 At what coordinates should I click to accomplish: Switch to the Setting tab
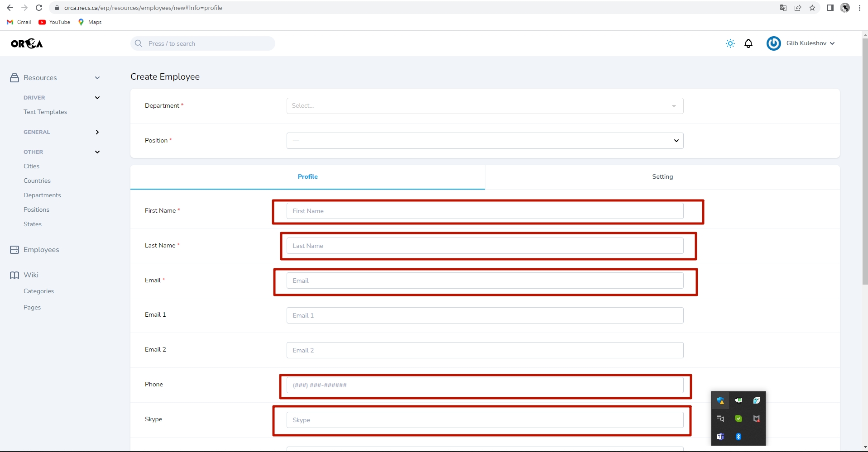pyautogui.click(x=662, y=177)
